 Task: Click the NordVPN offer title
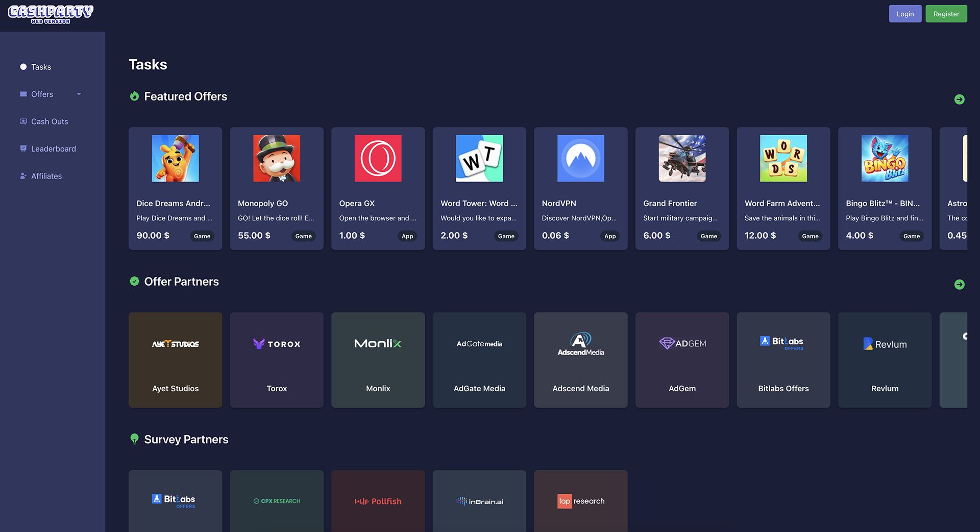559,204
